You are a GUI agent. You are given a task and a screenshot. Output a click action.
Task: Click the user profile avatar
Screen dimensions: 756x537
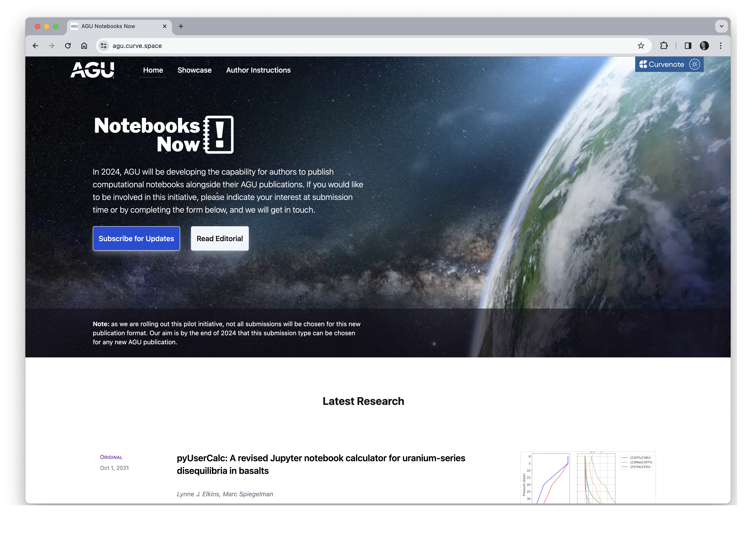(x=704, y=46)
